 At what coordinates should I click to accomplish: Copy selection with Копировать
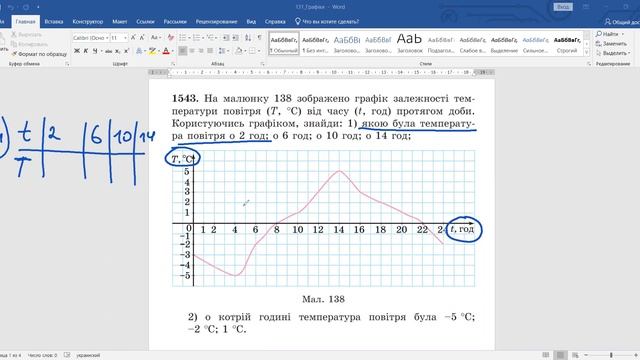click(29, 44)
